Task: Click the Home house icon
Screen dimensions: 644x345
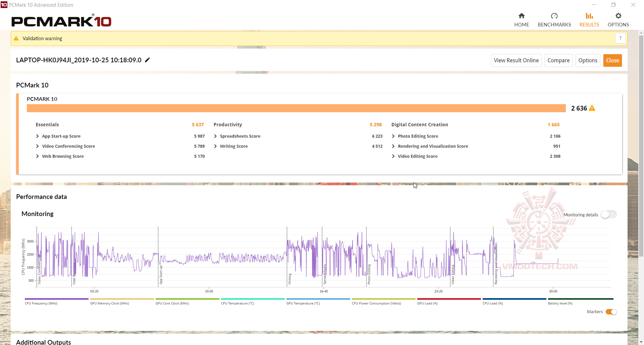Action: pyautogui.click(x=522, y=16)
